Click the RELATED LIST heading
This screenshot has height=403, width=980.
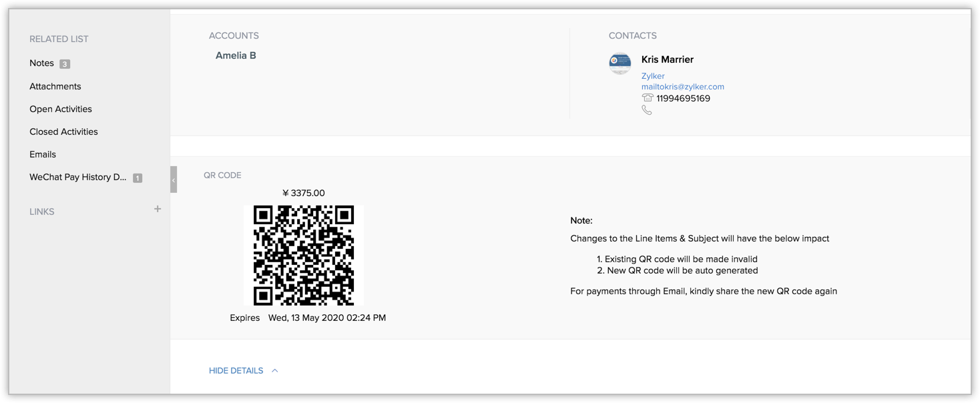(59, 39)
